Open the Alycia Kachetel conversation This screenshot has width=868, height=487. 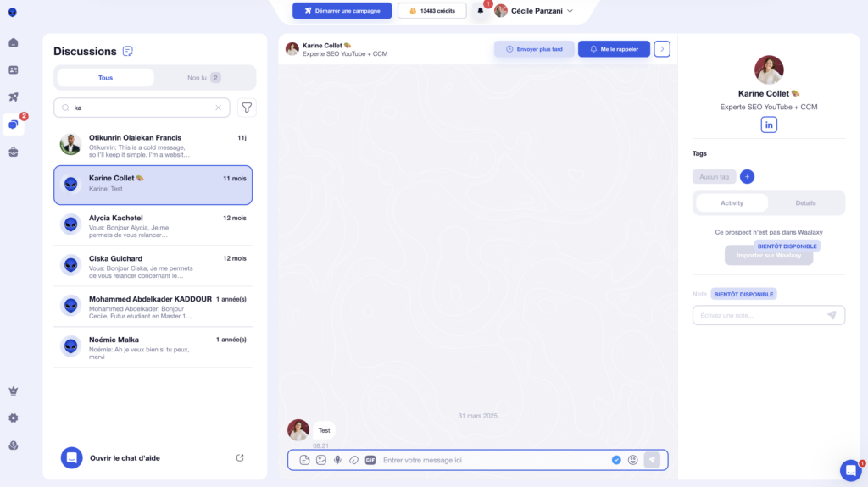(x=153, y=225)
